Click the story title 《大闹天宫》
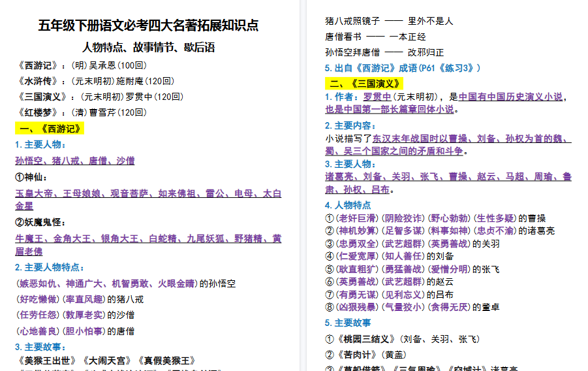Viewport: 588px width, 371px height. (x=107, y=361)
